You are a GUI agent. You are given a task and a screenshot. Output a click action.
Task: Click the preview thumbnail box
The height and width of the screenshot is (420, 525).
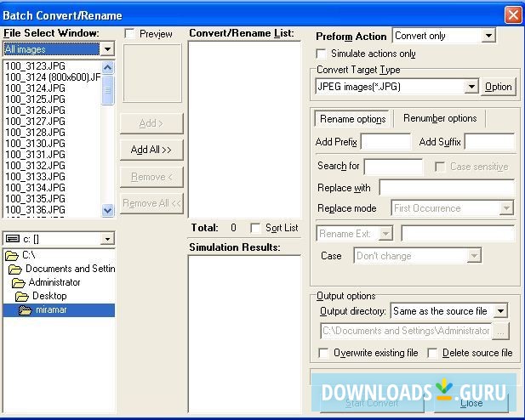pos(152,73)
